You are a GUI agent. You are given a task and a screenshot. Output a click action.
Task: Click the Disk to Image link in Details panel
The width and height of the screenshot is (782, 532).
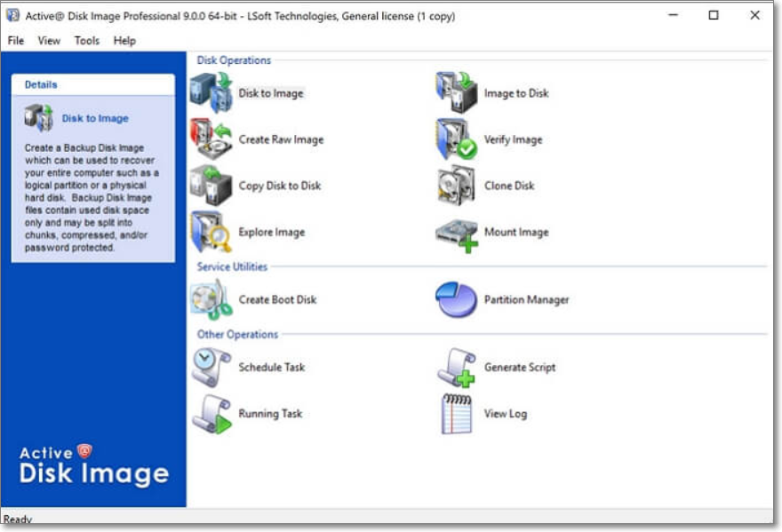[x=95, y=117]
